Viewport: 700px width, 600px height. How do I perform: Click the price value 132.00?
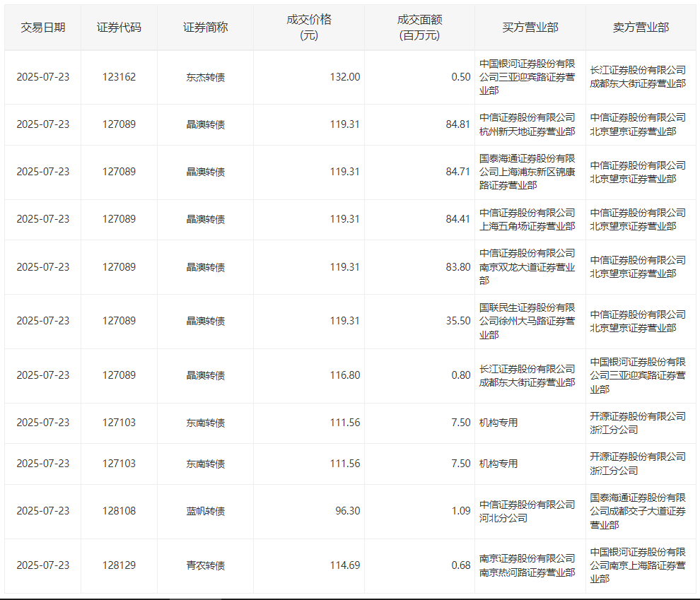tap(345, 77)
